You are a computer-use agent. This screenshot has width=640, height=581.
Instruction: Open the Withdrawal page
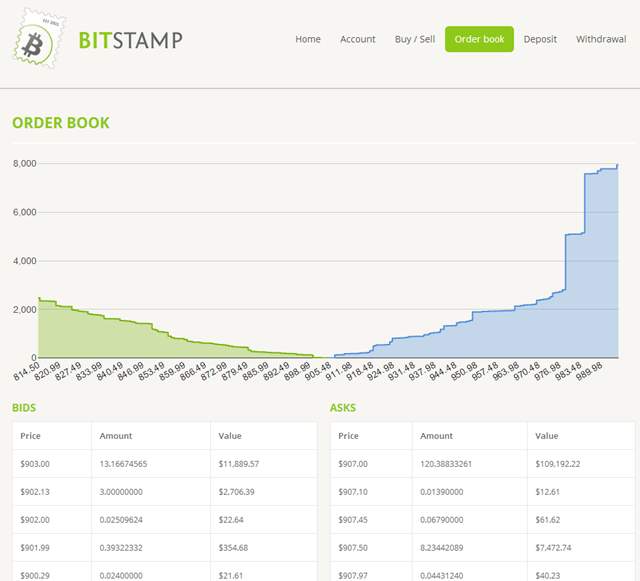click(601, 39)
